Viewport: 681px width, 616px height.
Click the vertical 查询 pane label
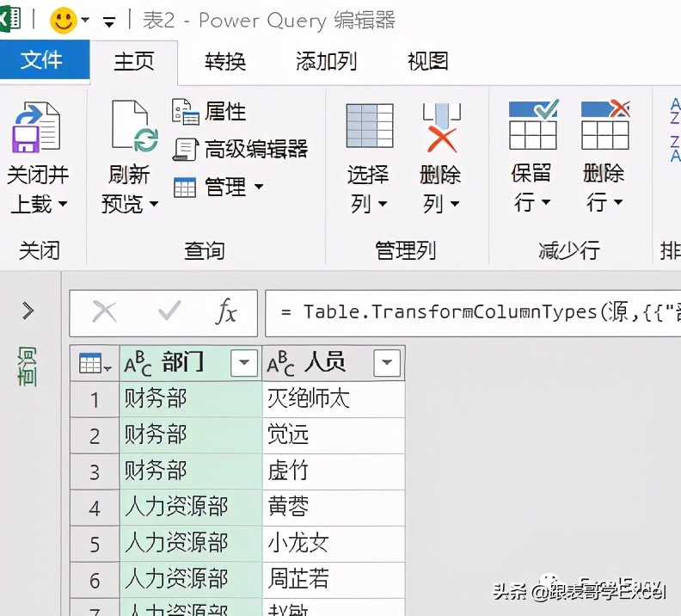[28, 367]
